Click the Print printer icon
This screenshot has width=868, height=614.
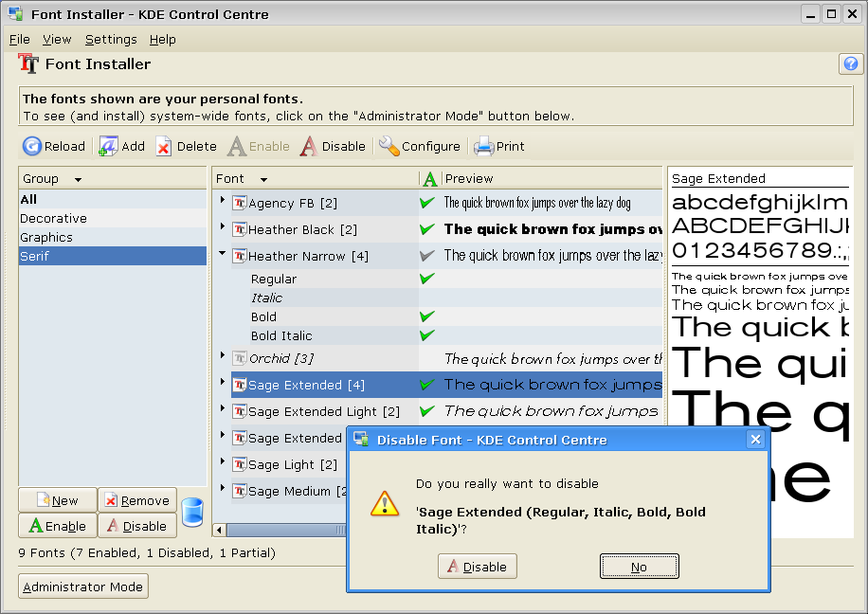484,146
